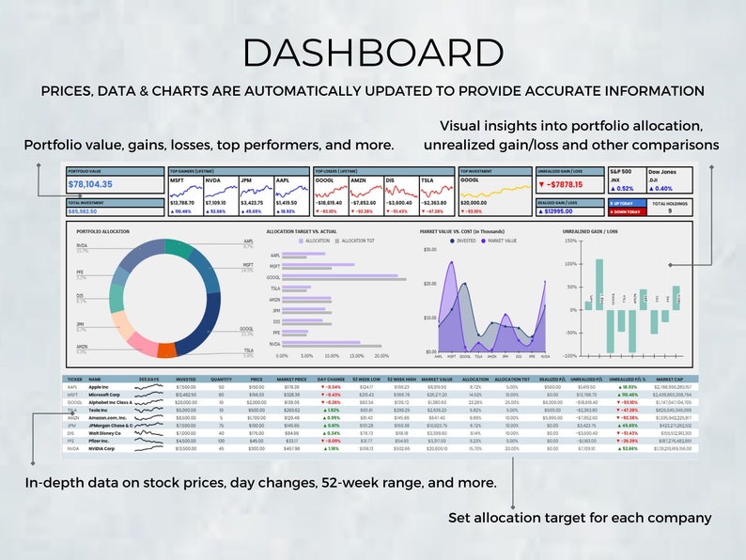Select the Pfizer Inc. row name
The image size is (746, 560).
point(99,441)
